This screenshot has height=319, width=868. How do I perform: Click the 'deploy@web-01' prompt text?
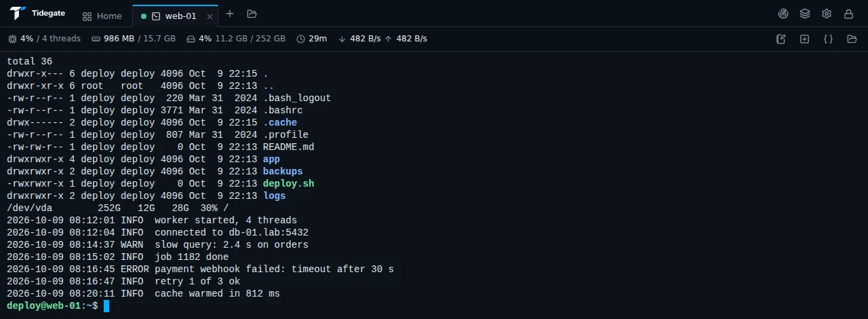(x=44, y=306)
